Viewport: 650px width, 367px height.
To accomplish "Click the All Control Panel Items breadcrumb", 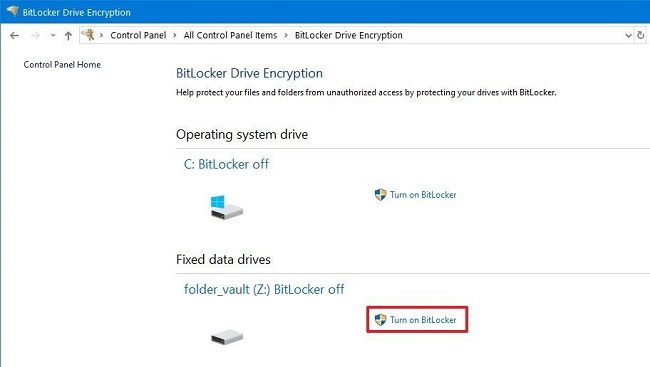I will click(230, 35).
